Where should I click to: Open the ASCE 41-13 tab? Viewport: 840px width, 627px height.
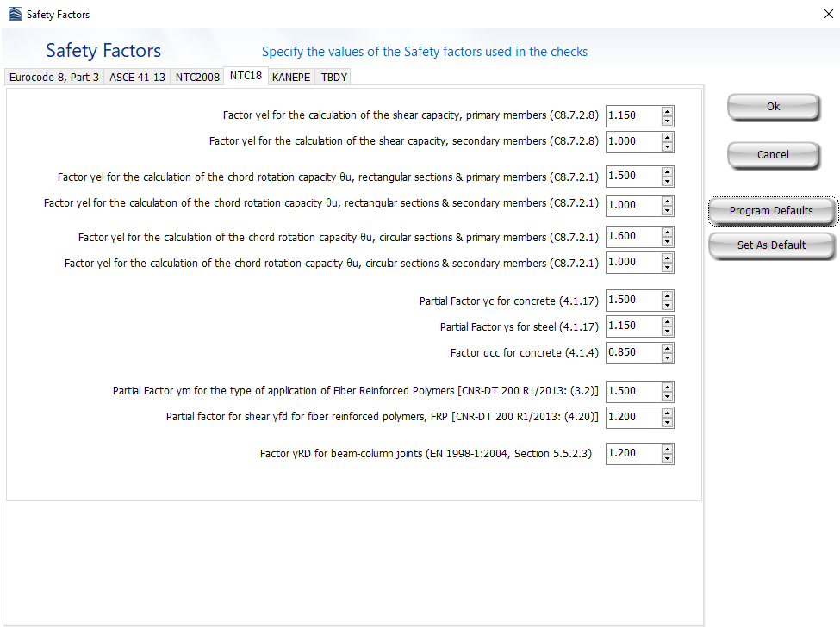point(137,77)
